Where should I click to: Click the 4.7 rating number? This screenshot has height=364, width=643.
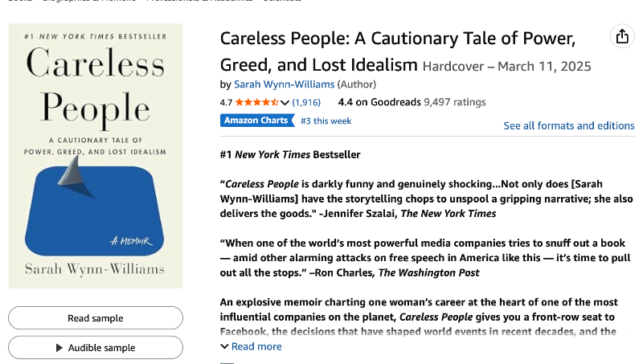pyautogui.click(x=226, y=103)
